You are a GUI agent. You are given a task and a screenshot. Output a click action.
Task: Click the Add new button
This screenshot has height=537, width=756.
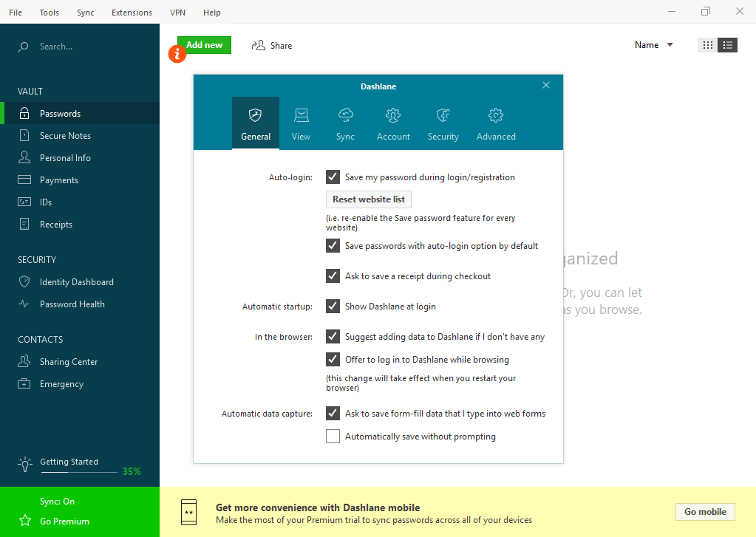coord(205,45)
